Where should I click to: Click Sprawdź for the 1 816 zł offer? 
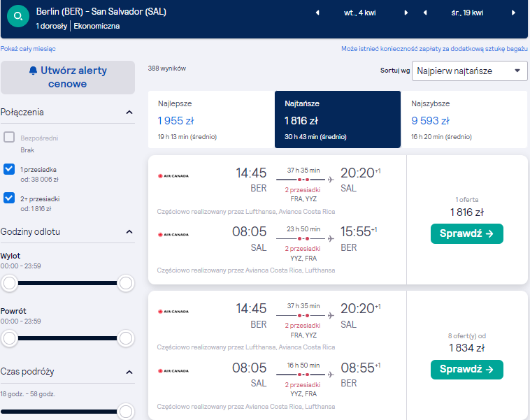coord(467,233)
